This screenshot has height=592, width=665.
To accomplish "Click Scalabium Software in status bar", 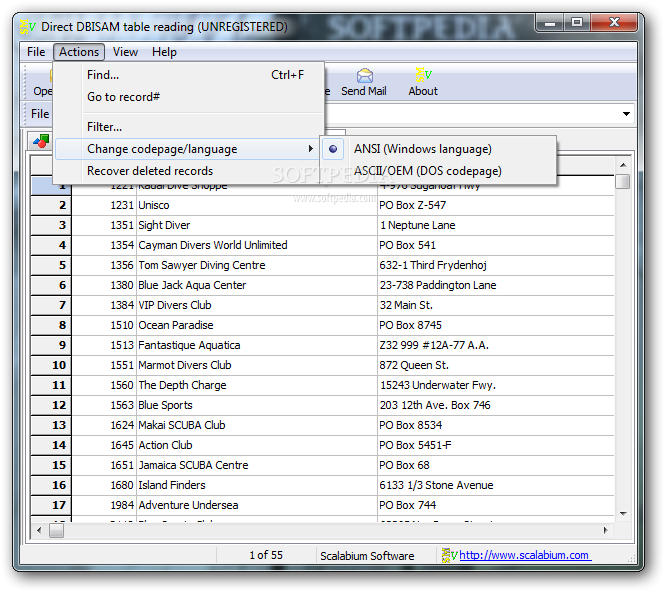I will click(367, 556).
